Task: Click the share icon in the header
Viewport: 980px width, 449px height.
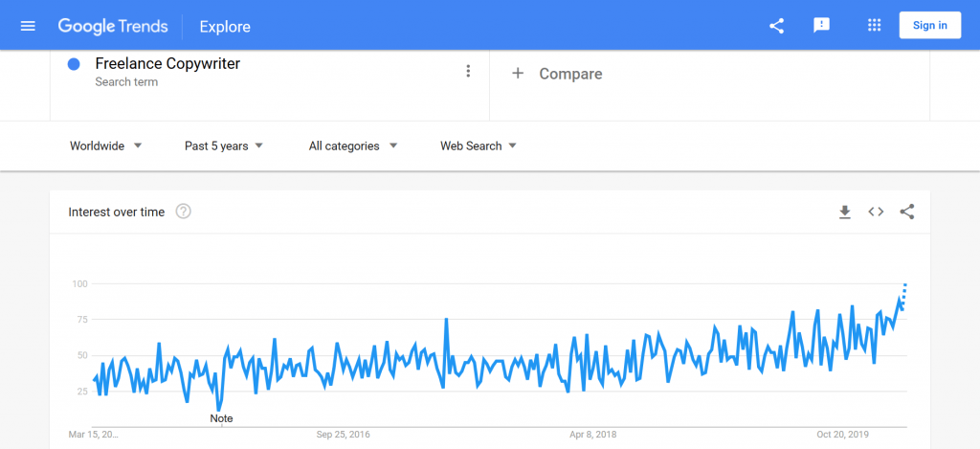Action: [777, 26]
